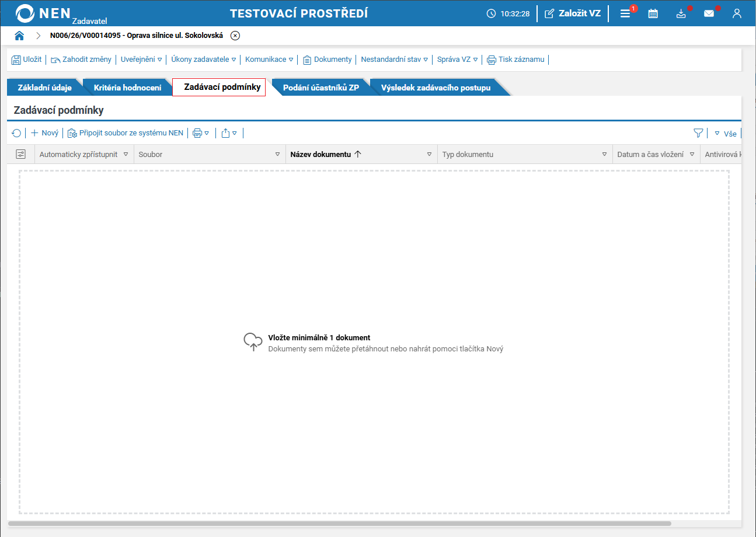Screen dimensions: 756x537
Task: Click the filter funnel icon
Action: 698,133
